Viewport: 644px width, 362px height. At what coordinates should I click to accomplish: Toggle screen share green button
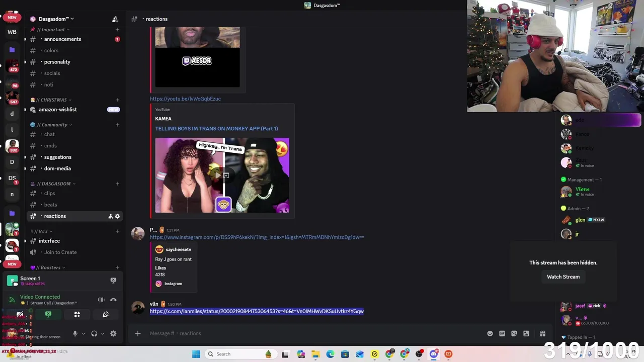tap(48, 314)
